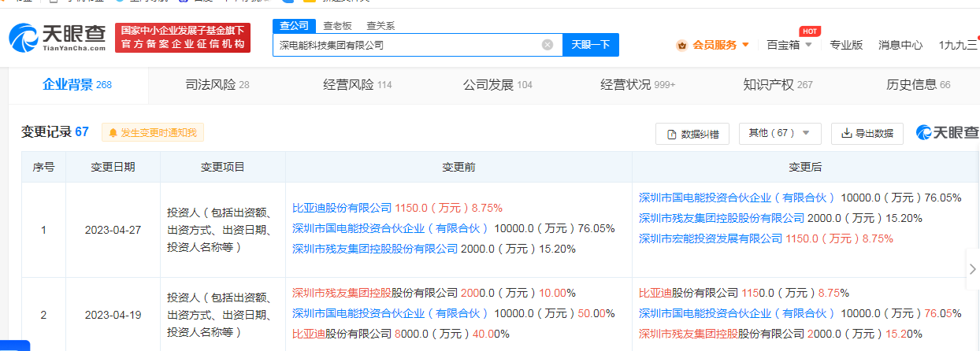Open 深圳市宏能投资发展有限公司 link in row 1

pyautogui.click(x=711, y=239)
